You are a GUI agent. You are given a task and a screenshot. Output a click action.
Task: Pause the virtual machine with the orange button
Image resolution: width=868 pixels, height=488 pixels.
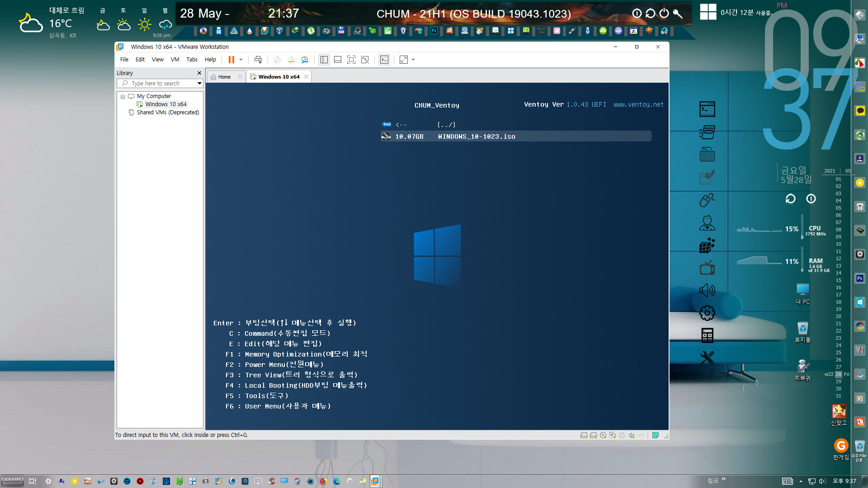(231, 60)
